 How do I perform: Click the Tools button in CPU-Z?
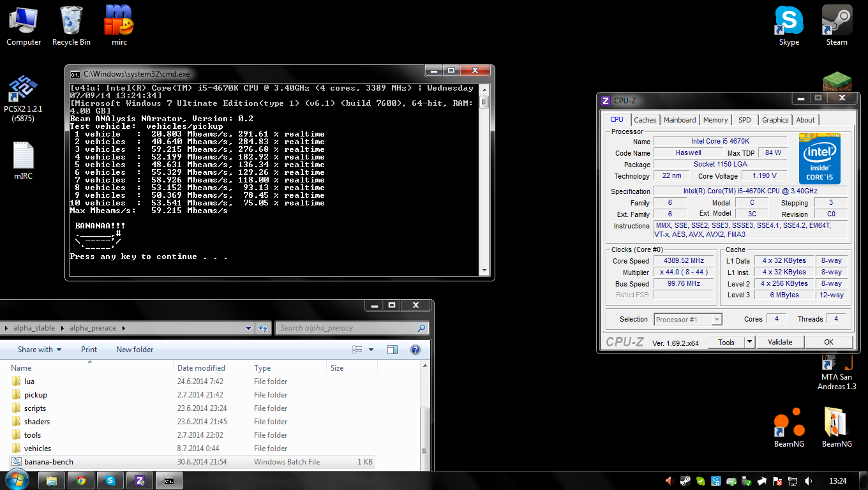pyautogui.click(x=726, y=342)
